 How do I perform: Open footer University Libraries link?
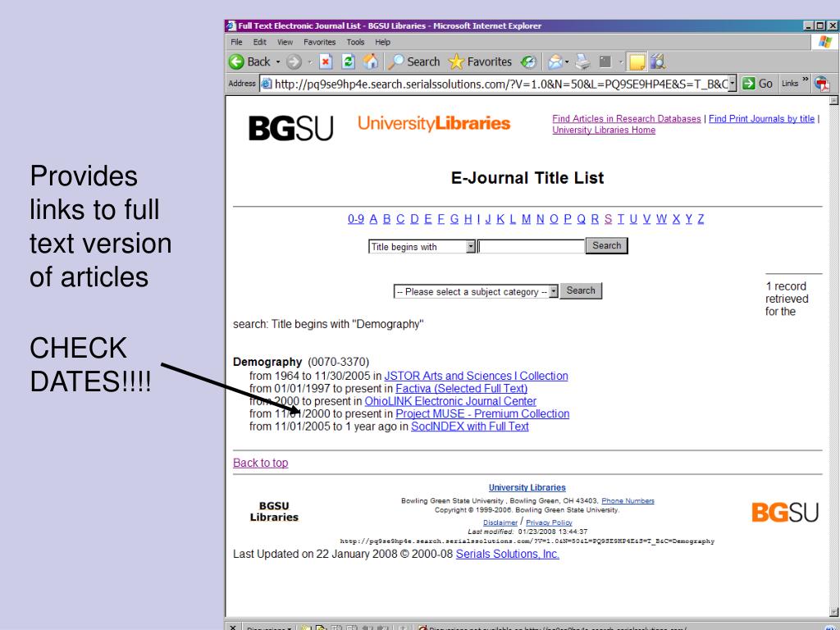(x=527, y=487)
